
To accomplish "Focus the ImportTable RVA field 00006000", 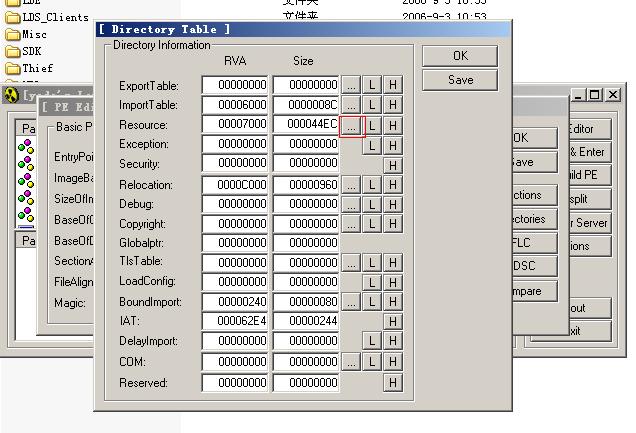I will (235, 105).
